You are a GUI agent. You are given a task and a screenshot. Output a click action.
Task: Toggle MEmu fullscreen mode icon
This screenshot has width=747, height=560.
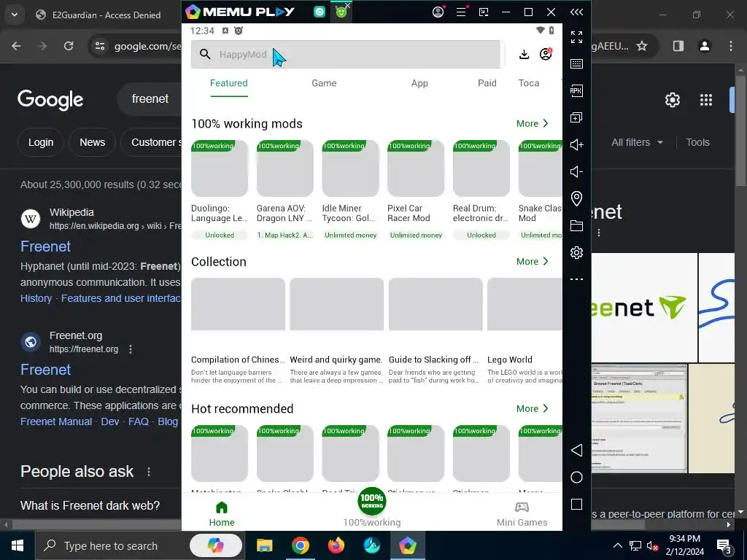point(576,37)
